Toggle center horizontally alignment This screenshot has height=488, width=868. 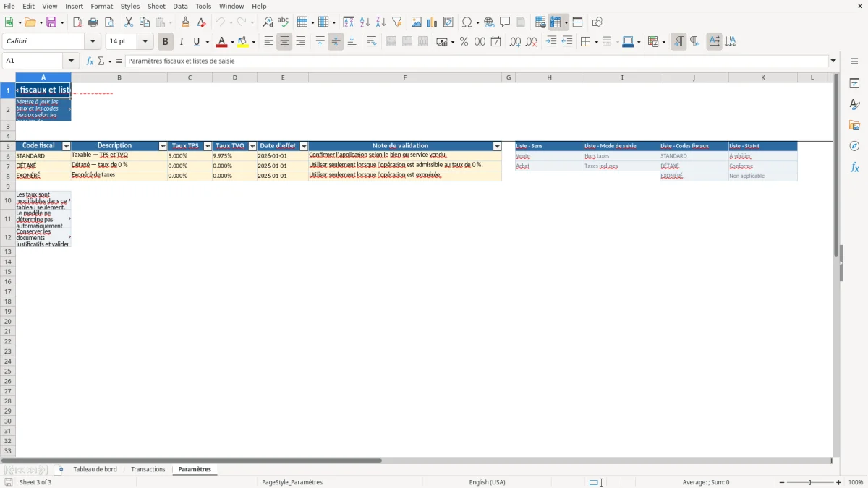[x=284, y=42]
